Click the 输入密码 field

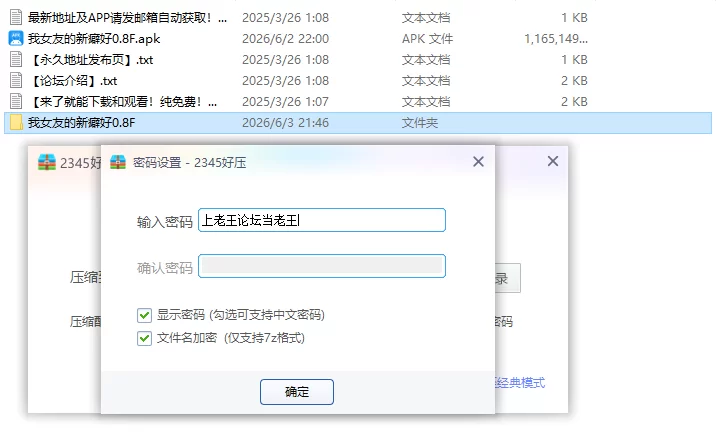(x=322, y=220)
